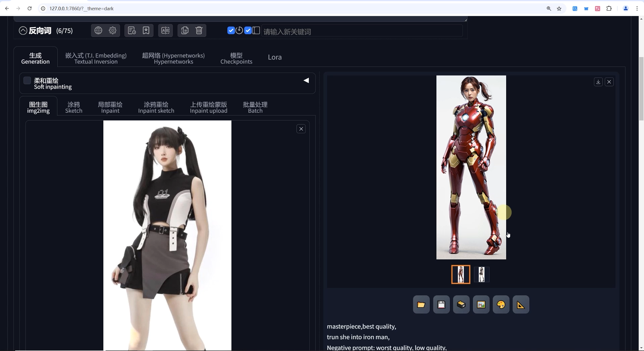Send result to img2img with picture icon
Image resolution: width=644 pixels, height=351 pixels.
click(481, 304)
